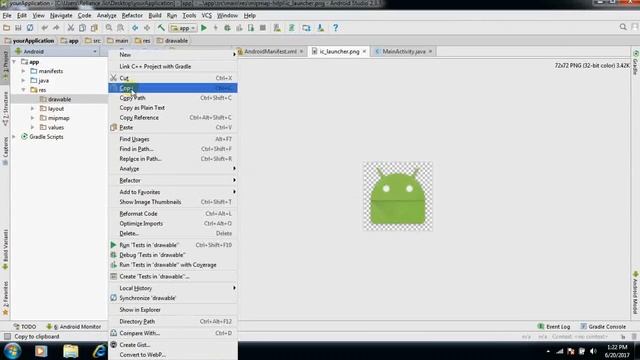Choose Show in Explorer
Image resolution: width=640 pixels, height=360 pixels.
click(x=173, y=310)
